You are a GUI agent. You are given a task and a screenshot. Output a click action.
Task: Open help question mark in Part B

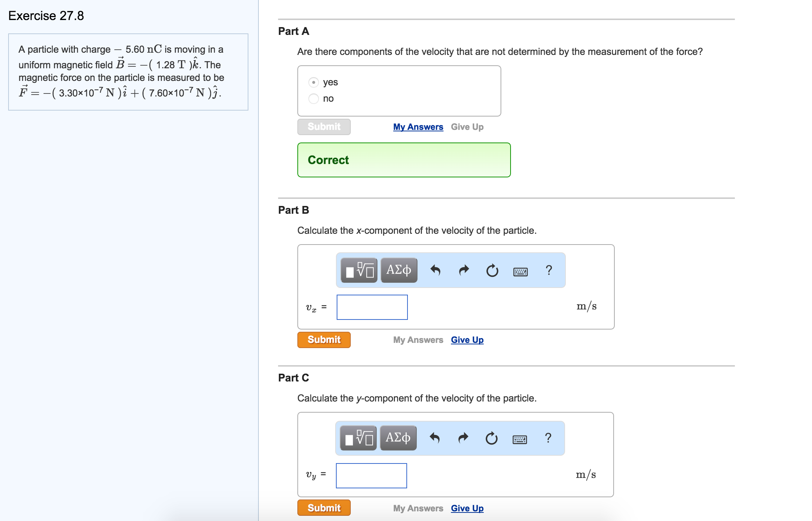tap(549, 270)
